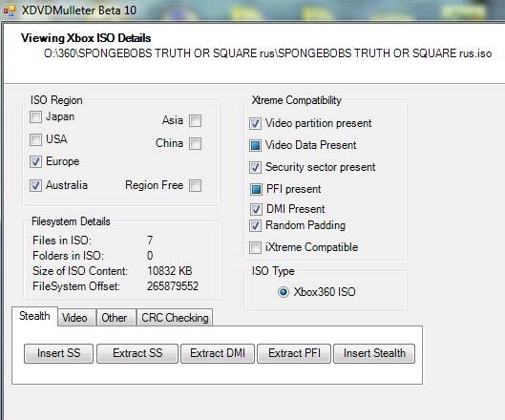The height and width of the screenshot is (420, 505).
Task: Select the Xbox360 ISO radio button
Action: pyautogui.click(x=284, y=292)
